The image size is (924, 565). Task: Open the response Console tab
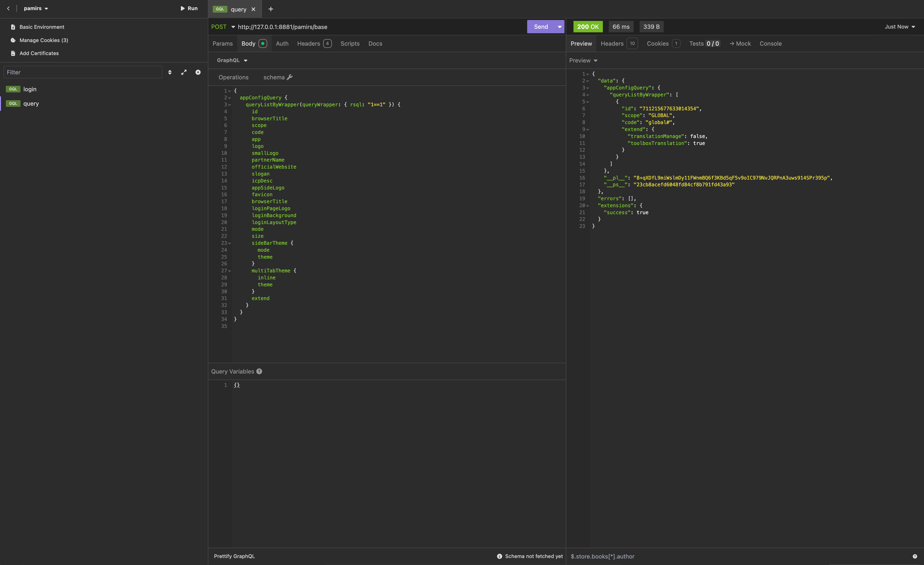pos(770,44)
